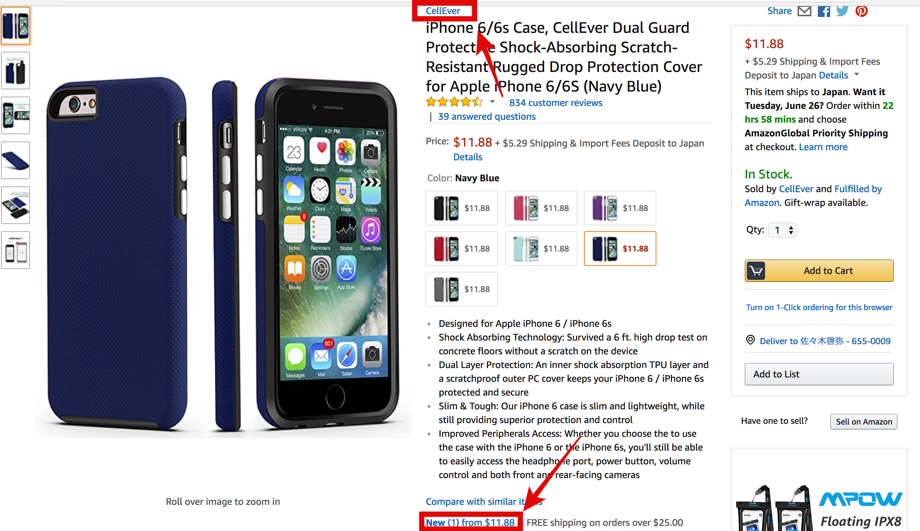Click the star rating icons
The image size is (920, 531).
[x=455, y=102]
